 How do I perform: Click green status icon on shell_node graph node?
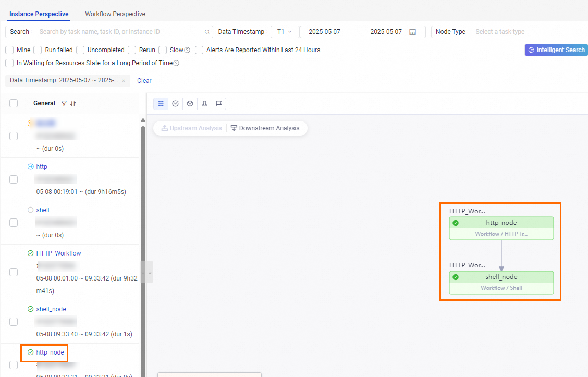coord(456,277)
